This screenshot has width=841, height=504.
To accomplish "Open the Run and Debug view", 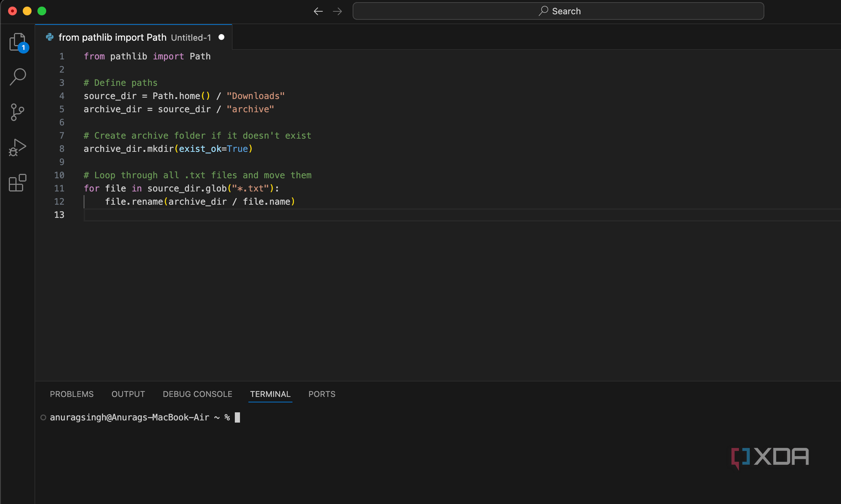I will pos(17,148).
